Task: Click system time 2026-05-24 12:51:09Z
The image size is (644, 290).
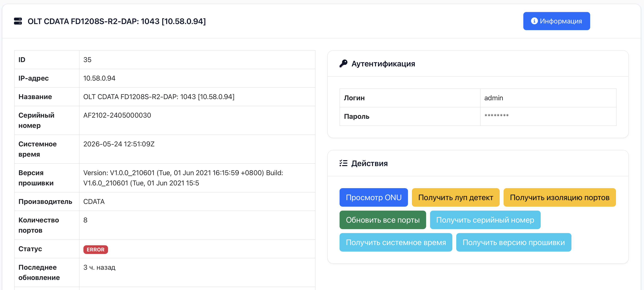Action: coord(119,144)
